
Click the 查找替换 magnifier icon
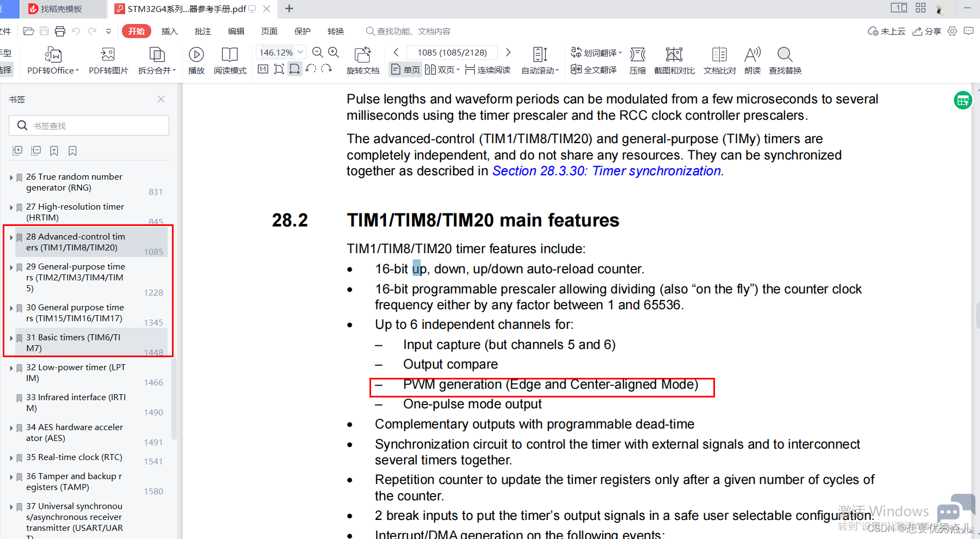click(785, 55)
